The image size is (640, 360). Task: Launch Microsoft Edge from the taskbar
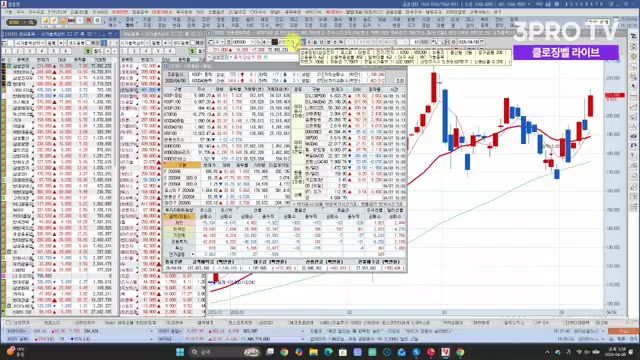pos(328,352)
